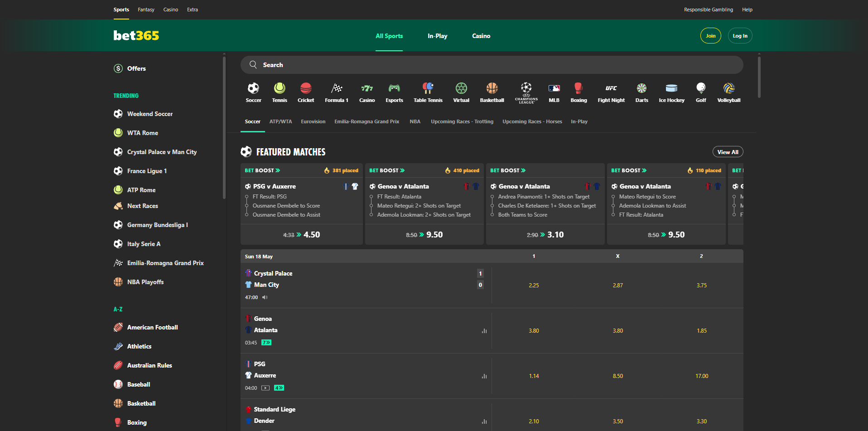This screenshot has height=431, width=868.
Task: Switch to the In-Play header tab
Action: point(437,36)
